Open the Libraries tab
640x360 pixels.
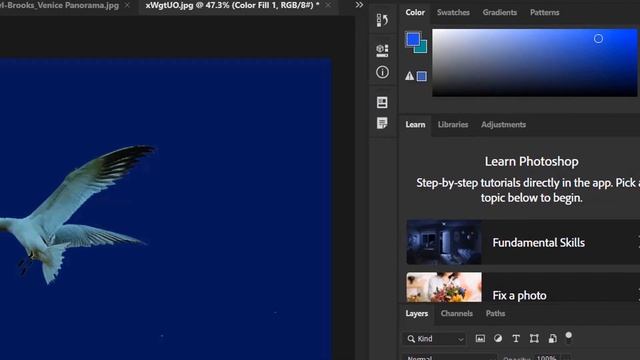pyautogui.click(x=453, y=124)
